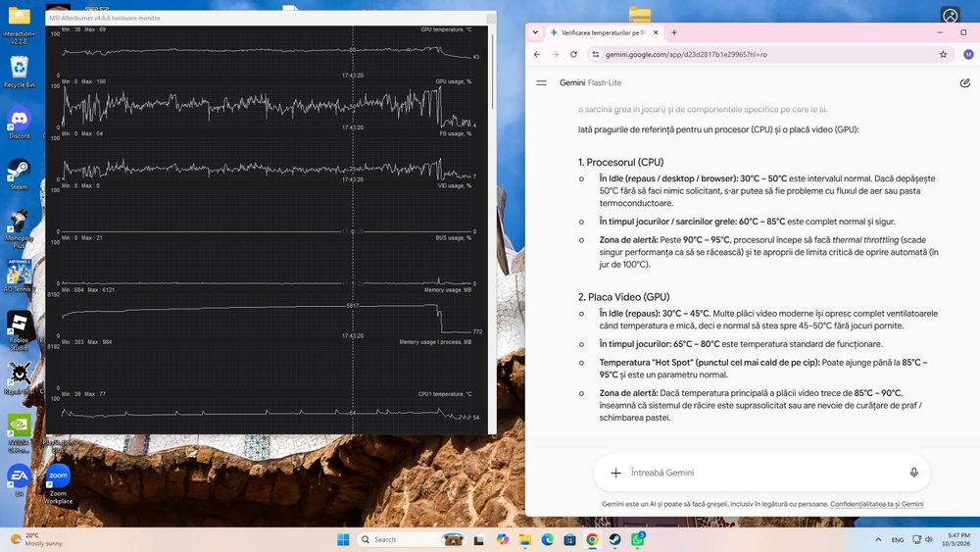This screenshot has height=552, width=980.
Task: Bookmark this page with the star icon
Action: pyautogui.click(x=943, y=54)
